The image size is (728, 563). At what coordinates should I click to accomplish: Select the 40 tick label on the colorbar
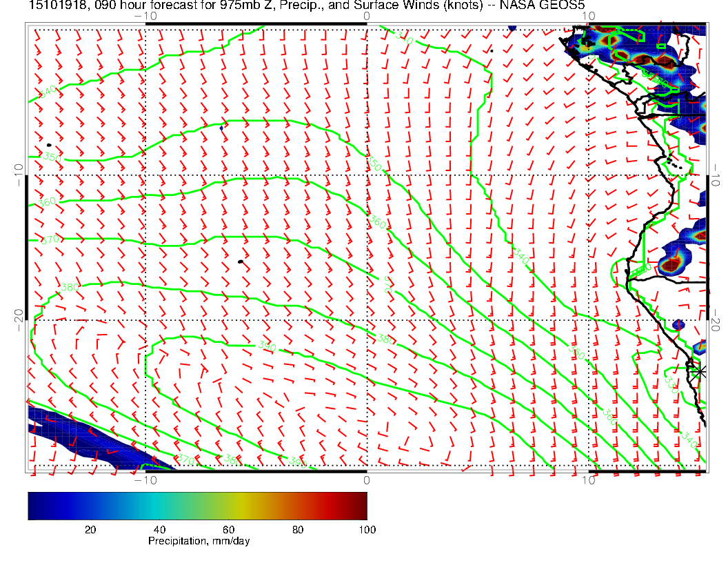pyautogui.click(x=159, y=529)
